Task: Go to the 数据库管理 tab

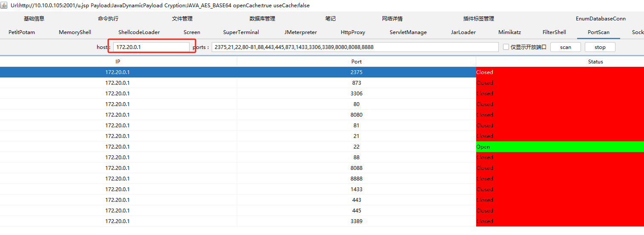Action: pyautogui.click(x=262, y=19)
